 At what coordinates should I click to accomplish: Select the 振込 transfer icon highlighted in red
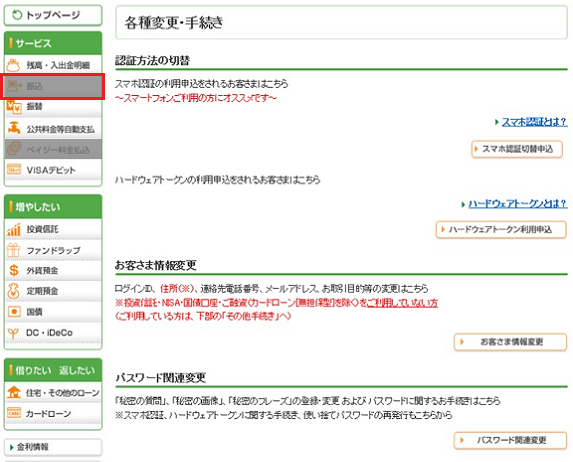tap(15, 86)
